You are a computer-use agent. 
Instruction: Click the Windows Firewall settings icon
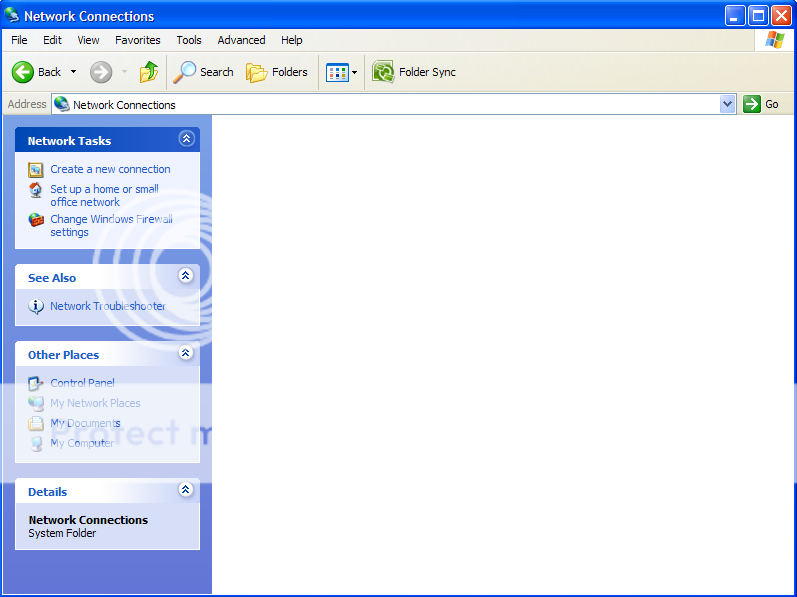click(x=36, y=220)
